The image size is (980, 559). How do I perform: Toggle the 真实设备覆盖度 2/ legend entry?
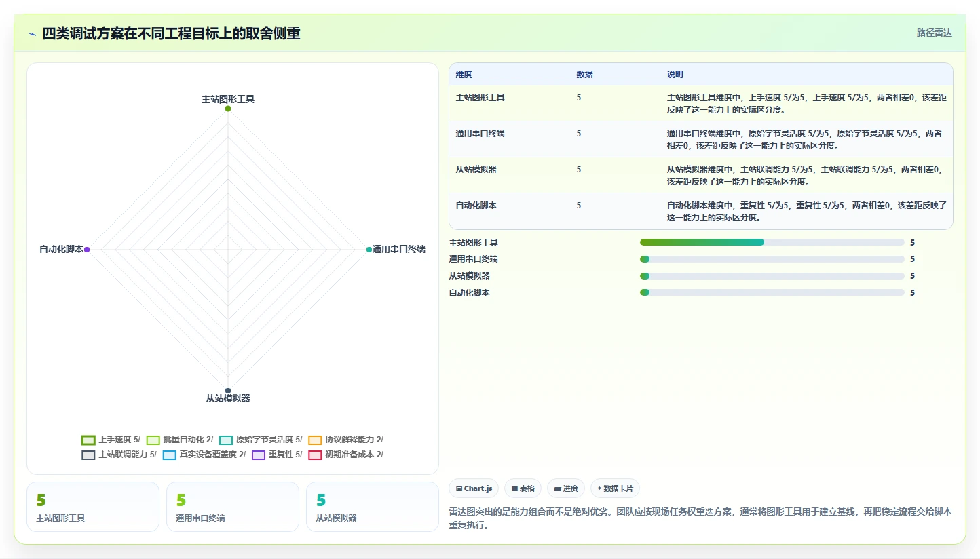[x=204, y=455]
